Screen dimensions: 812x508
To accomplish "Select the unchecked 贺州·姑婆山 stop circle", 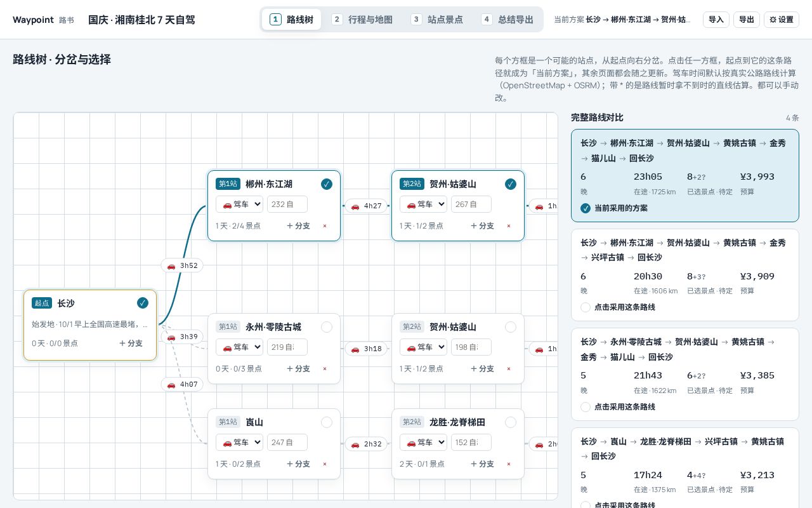I will point(511,327).
